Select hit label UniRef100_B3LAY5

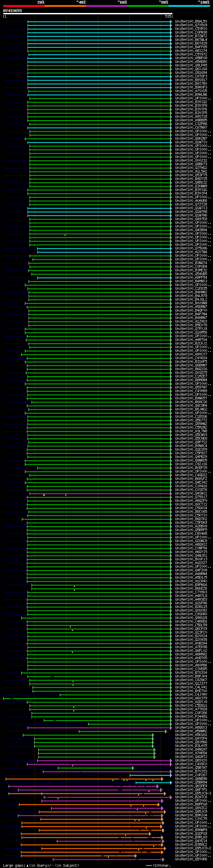pos(191,746)
